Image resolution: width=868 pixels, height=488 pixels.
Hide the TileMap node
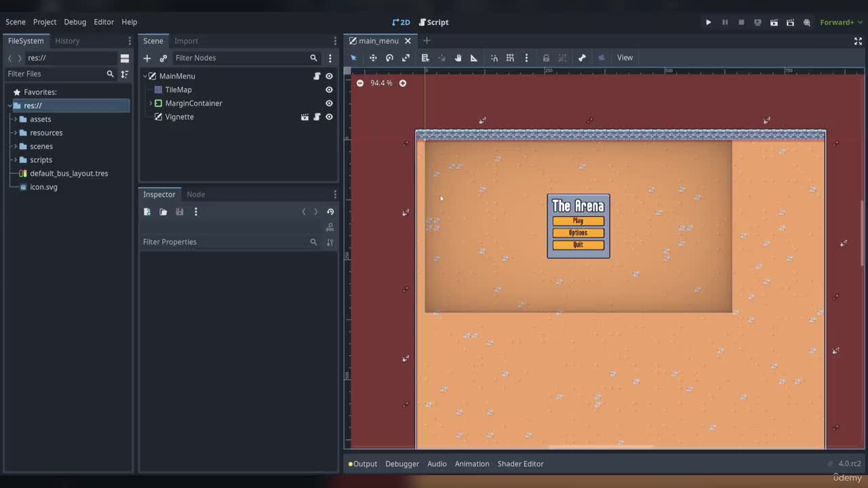[329, 89]
